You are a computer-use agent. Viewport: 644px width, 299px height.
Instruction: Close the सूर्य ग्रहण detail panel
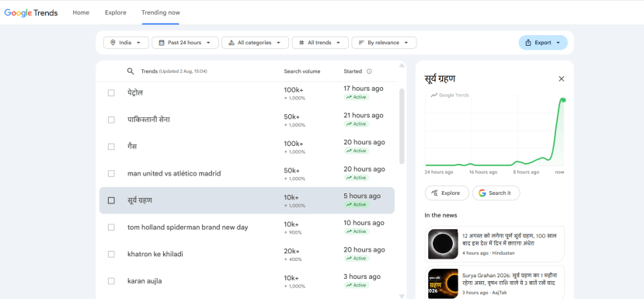click(562, 79)
